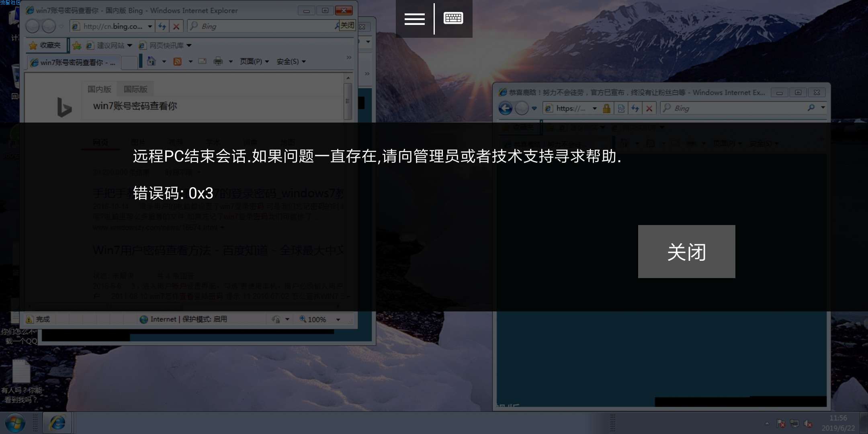Click the 完成 status text in the IE status bar

[x=43, y=319]
